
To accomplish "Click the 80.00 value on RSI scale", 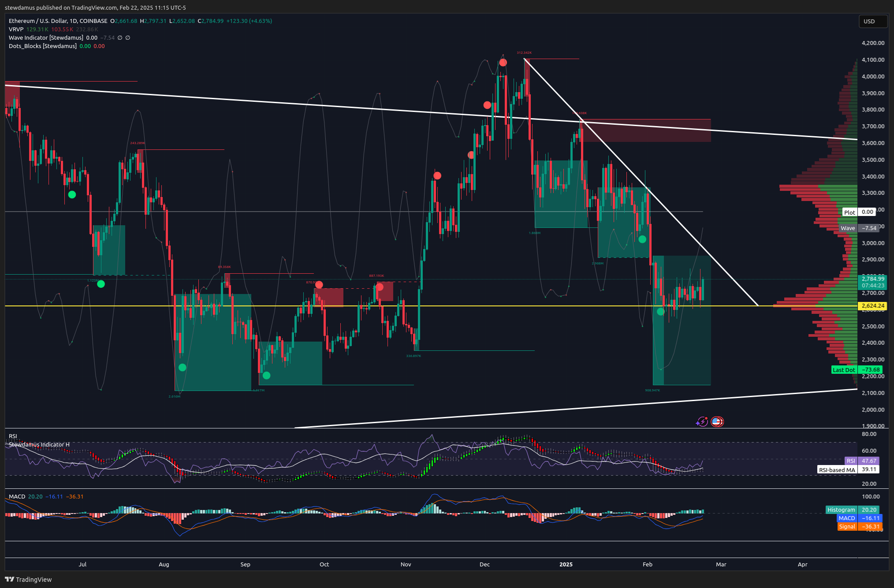I will [869, 434].
